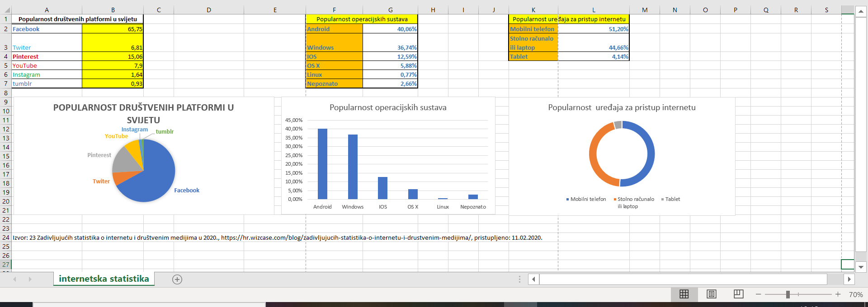Click Tablet legend entry in doughnut chart

pyautogui.click(x=670, y=199)
